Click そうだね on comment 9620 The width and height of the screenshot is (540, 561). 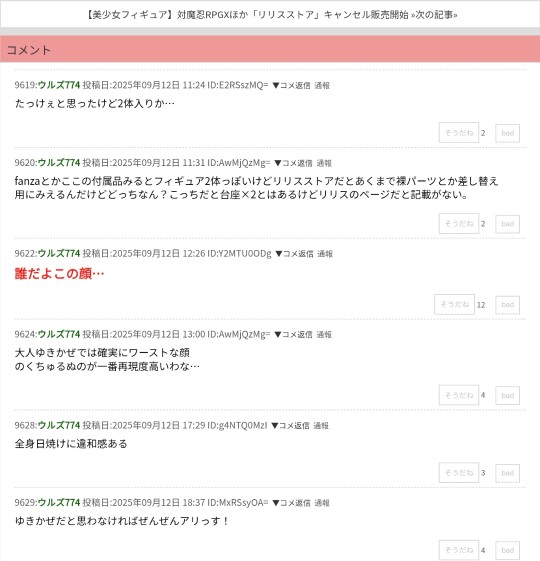coord(459,224)
